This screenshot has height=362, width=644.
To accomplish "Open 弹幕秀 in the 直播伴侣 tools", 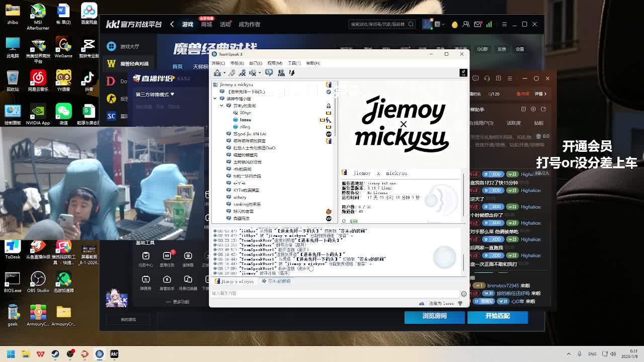I will point(146,283).
